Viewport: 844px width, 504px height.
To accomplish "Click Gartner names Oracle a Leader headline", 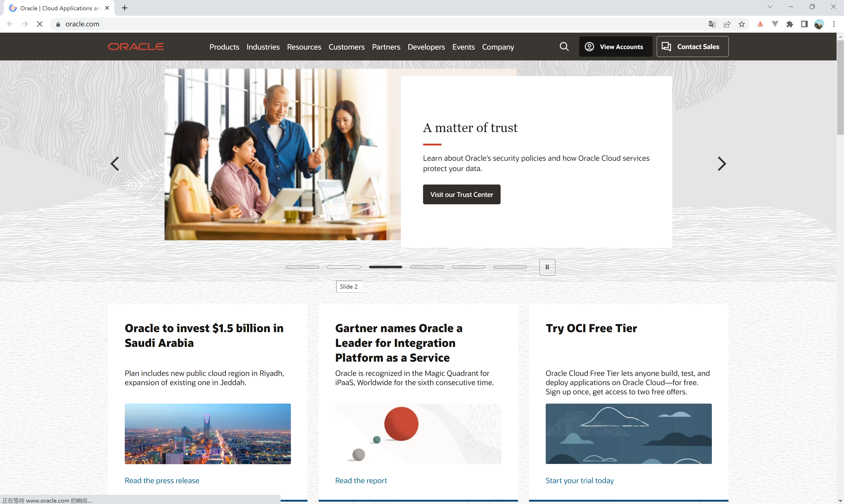I will [399, 343].
